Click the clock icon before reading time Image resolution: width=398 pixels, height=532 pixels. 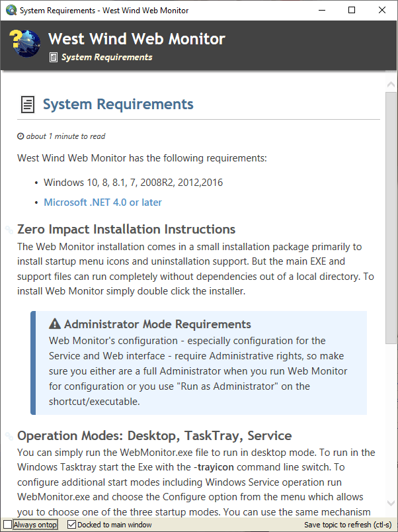[20, 136]
